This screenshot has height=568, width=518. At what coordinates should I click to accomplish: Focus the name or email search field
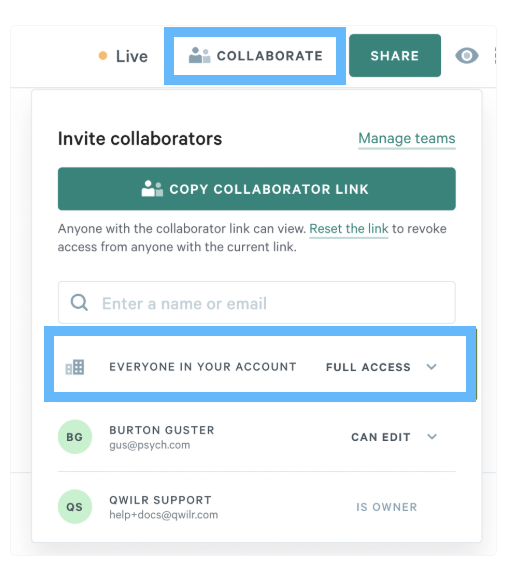click(257, 302)
